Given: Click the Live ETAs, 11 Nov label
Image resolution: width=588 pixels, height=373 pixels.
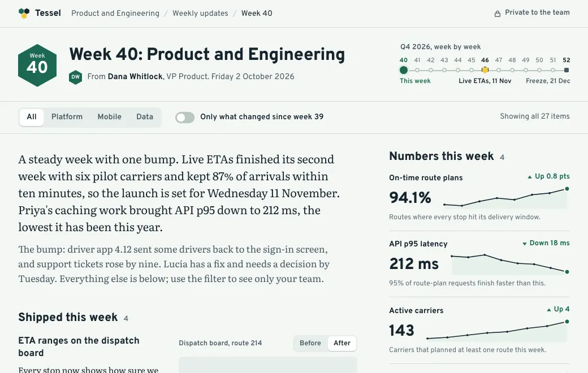Looking at the screenshot, I should pos(485,81).
